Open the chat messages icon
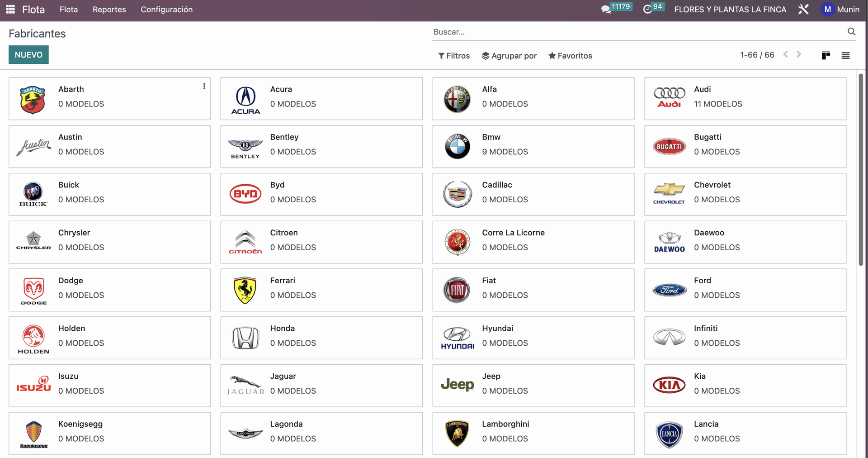 (x=606, y=10)
